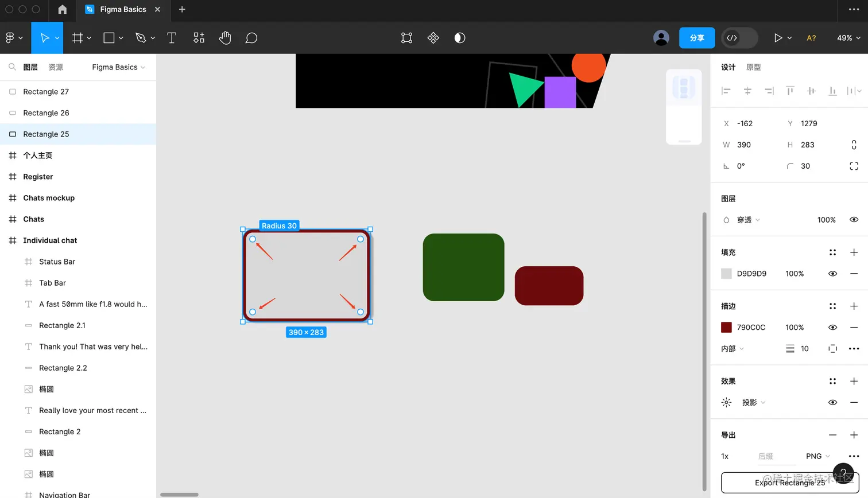
Task: Open 穿透 blend mode dropdown
Action: (x=748, y=220)
